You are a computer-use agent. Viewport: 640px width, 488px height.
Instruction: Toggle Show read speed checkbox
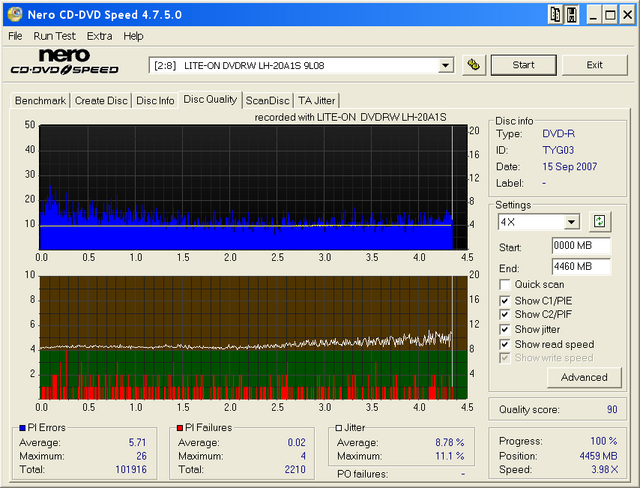504,344
